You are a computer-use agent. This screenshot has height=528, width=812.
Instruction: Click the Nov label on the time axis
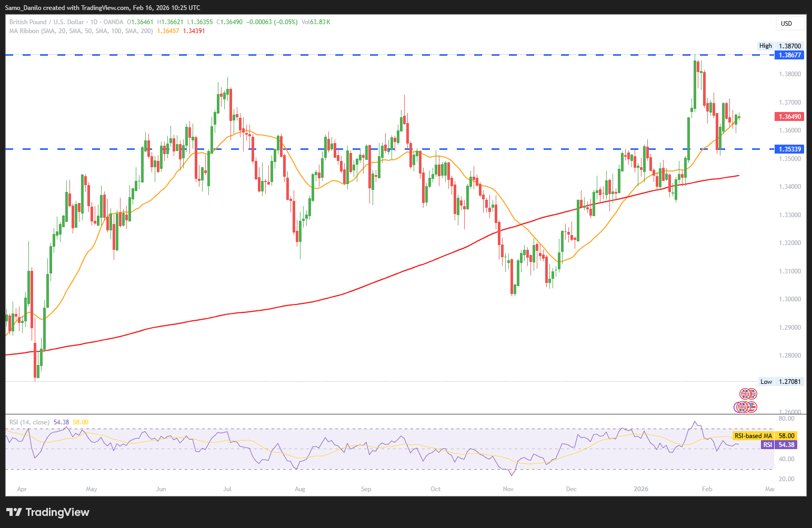(x=508, y=489)
